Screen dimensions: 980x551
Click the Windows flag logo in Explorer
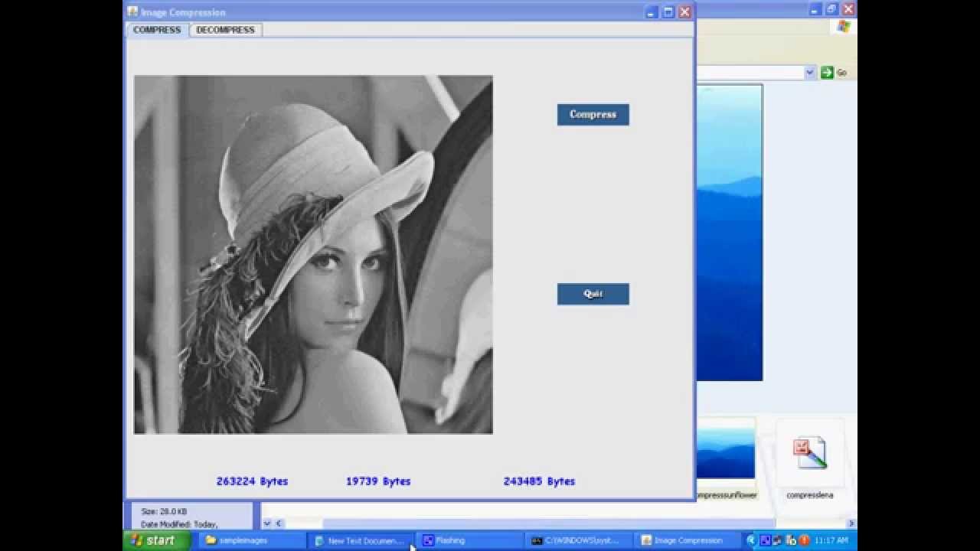844,27
